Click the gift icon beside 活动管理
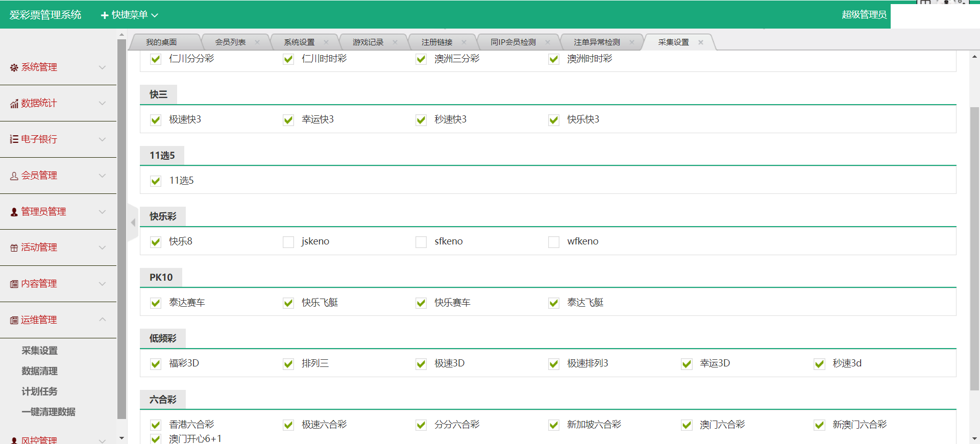This screenshot has width=980, height=444. tap(14, 248)
